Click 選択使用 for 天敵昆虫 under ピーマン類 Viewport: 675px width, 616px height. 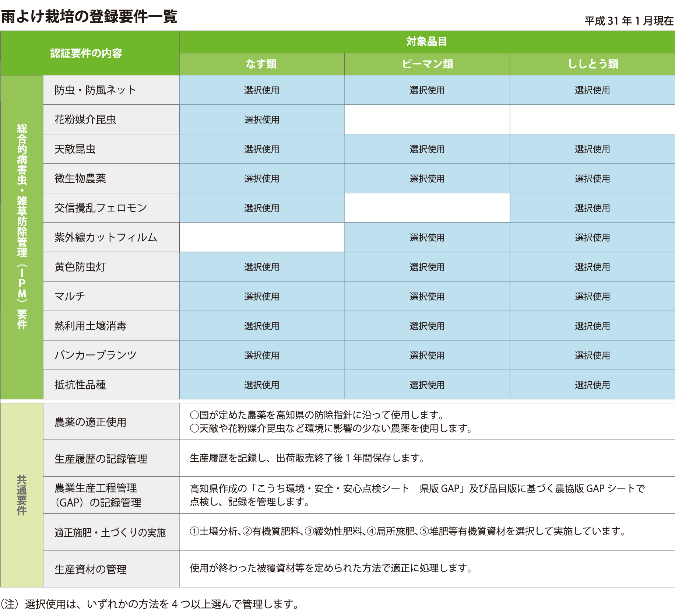pyautogui.click(x=427, y=149)
